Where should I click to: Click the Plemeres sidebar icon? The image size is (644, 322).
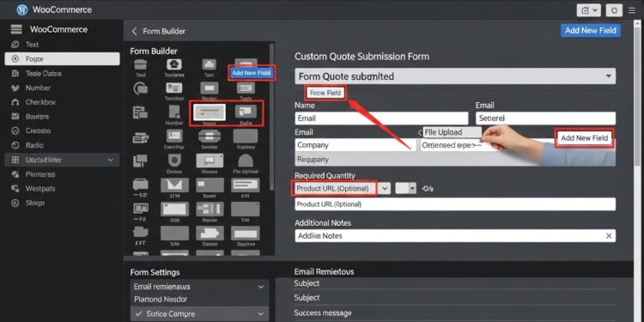pyautogui.click(x=15, y=174)
